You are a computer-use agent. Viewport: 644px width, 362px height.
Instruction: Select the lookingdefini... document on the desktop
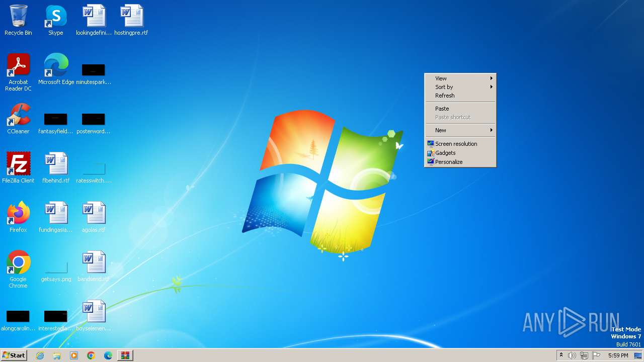pyautogui.click(x=94, y=20)
